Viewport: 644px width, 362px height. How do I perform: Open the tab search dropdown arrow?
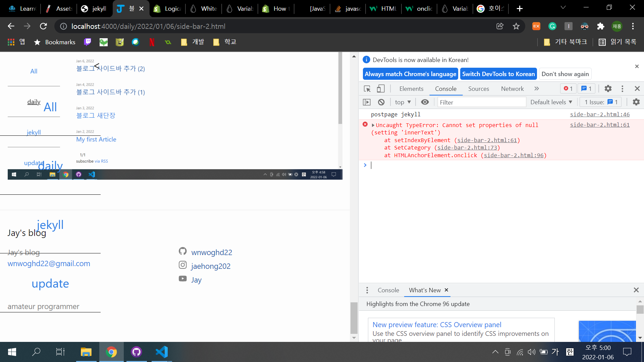(x=563, y=7)
